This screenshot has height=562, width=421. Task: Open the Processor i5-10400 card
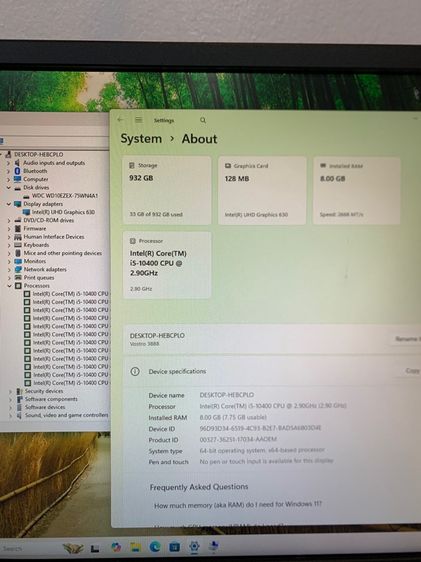point(167,265)
